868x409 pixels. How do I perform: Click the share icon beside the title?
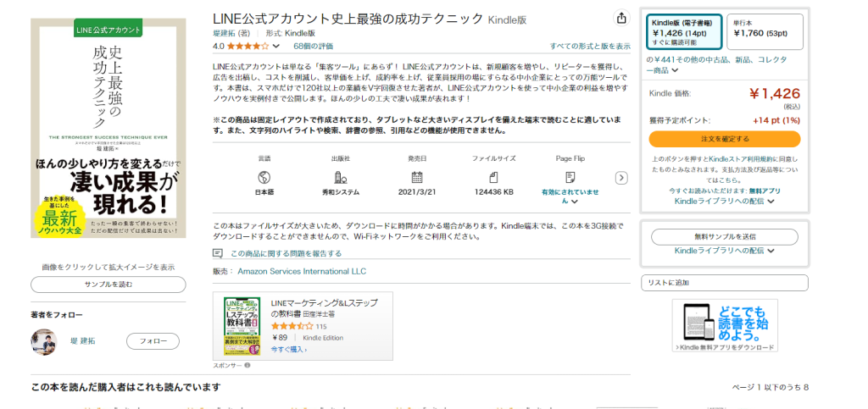pos(621,19)
